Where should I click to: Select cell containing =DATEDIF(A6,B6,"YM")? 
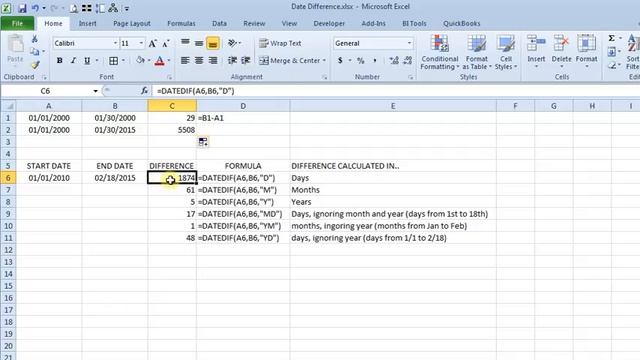click(243, 226)
